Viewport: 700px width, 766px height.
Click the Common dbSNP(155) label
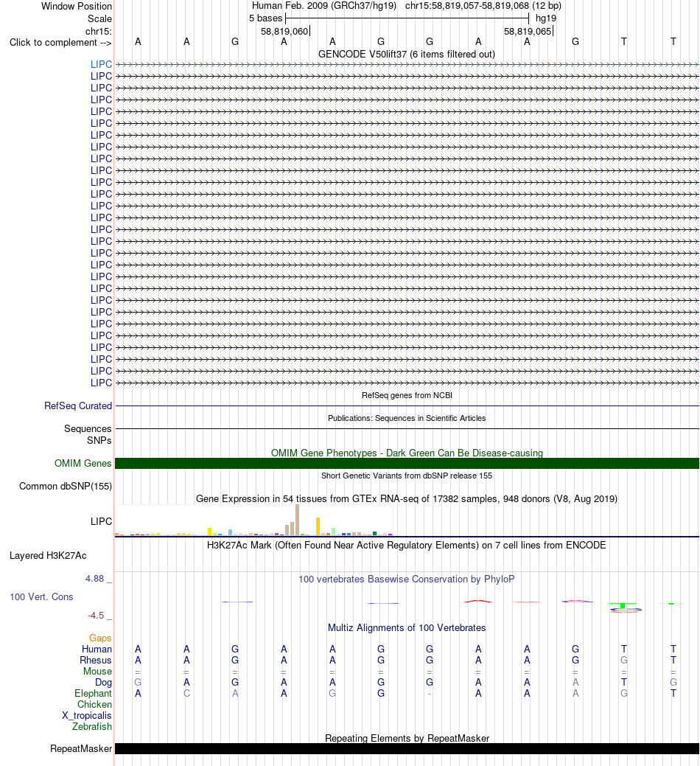pyautogui.click(x=66, y=486)
